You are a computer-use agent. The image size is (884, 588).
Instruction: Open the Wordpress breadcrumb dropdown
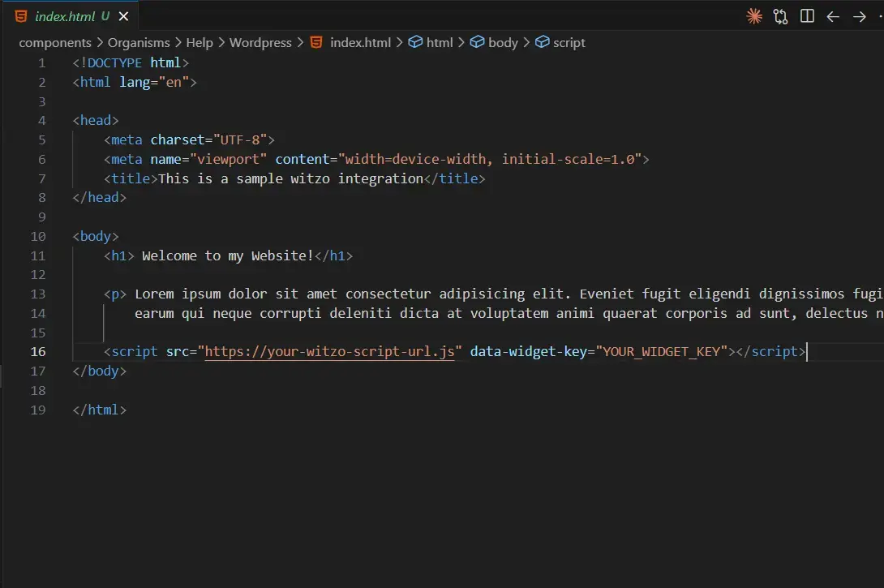tap(260, 42)
